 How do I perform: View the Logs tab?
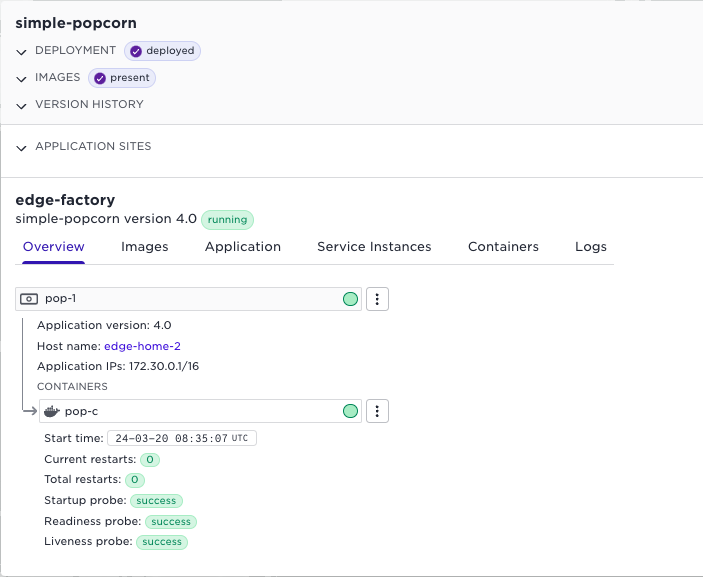(590, 247)
